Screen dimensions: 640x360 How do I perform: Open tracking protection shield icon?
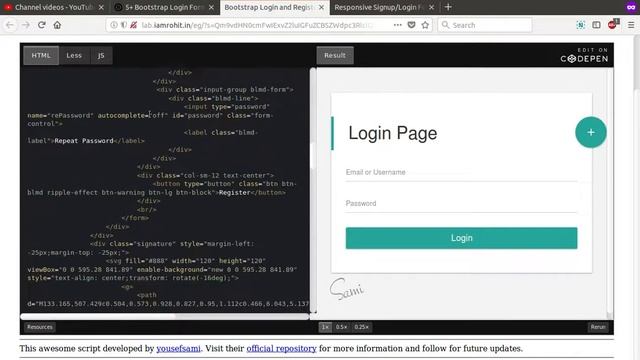click(x=123, y=25)
